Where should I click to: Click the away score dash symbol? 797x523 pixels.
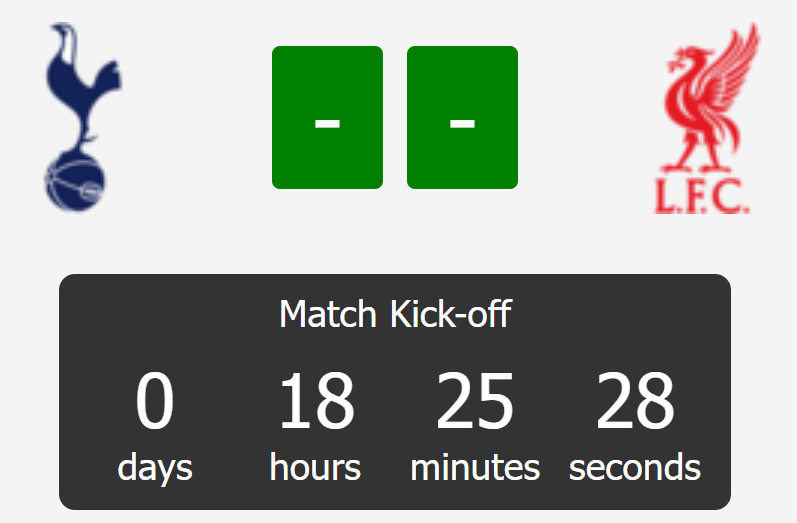click(x=463, y=124)
